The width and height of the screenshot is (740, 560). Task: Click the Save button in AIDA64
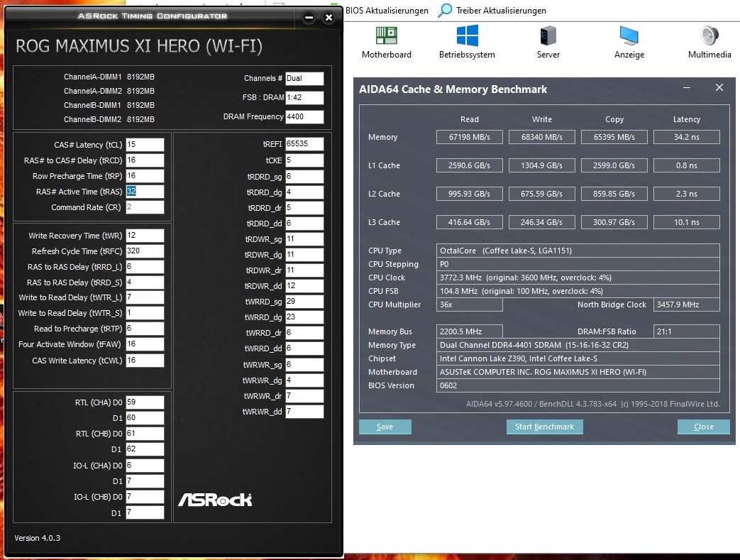385,427
